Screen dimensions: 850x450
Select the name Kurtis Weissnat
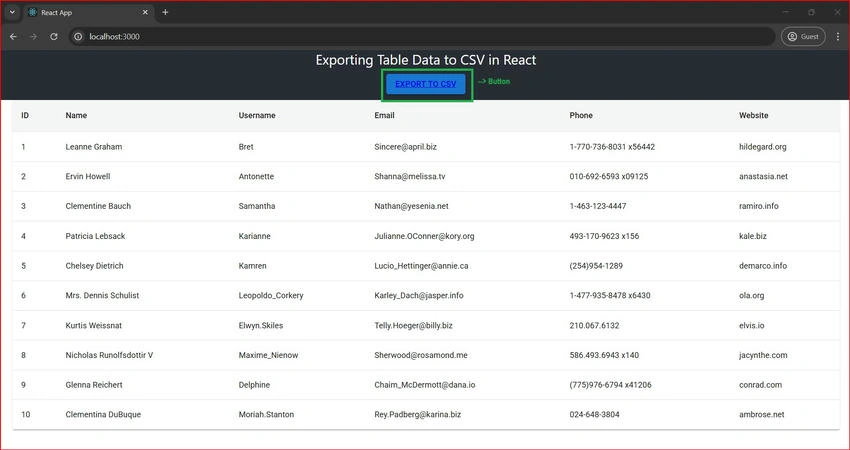(x=94, y=325)
